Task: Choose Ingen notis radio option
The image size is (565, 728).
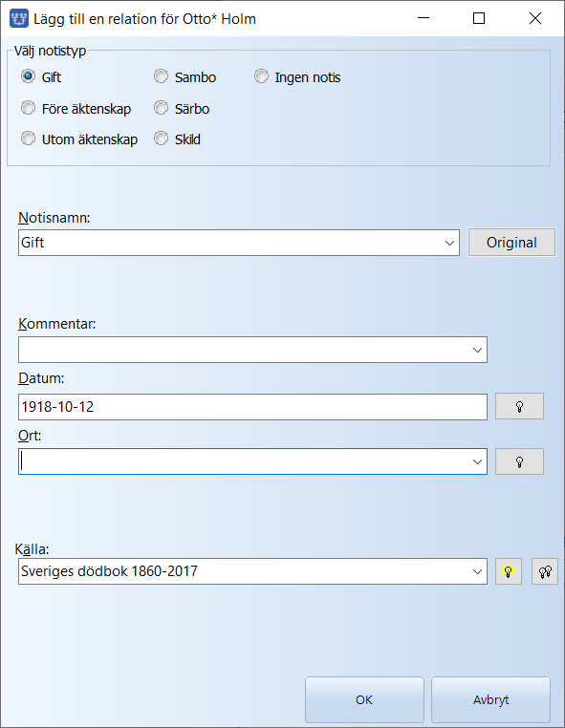Action: (261, 76)
